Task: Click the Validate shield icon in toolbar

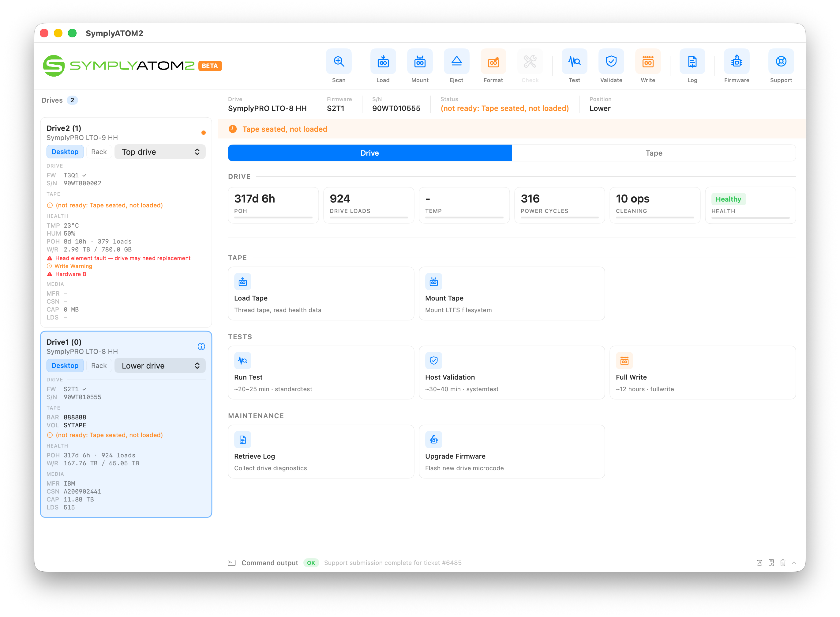Action: (x=611, y=62)
